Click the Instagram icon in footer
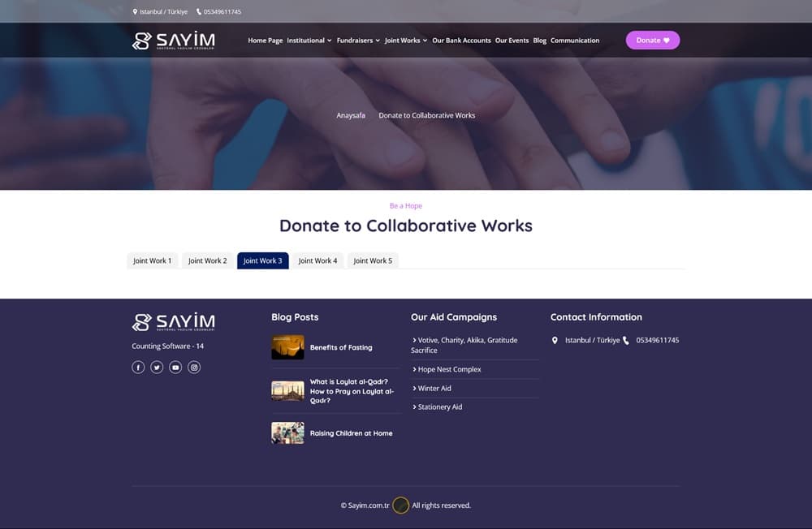Screen dimensions: 812x529 coord(194,368)
